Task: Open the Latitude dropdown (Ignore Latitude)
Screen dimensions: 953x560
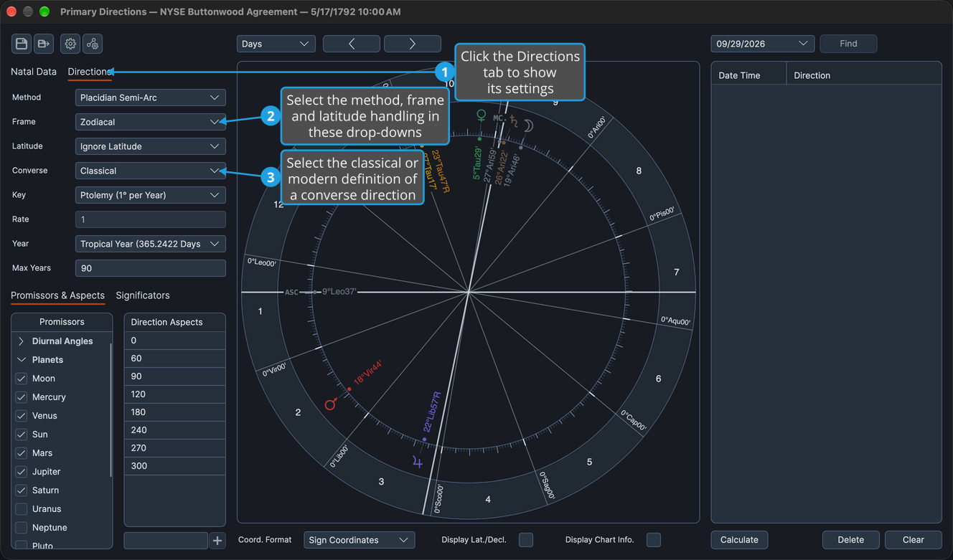Action: (x=151, y=146)
